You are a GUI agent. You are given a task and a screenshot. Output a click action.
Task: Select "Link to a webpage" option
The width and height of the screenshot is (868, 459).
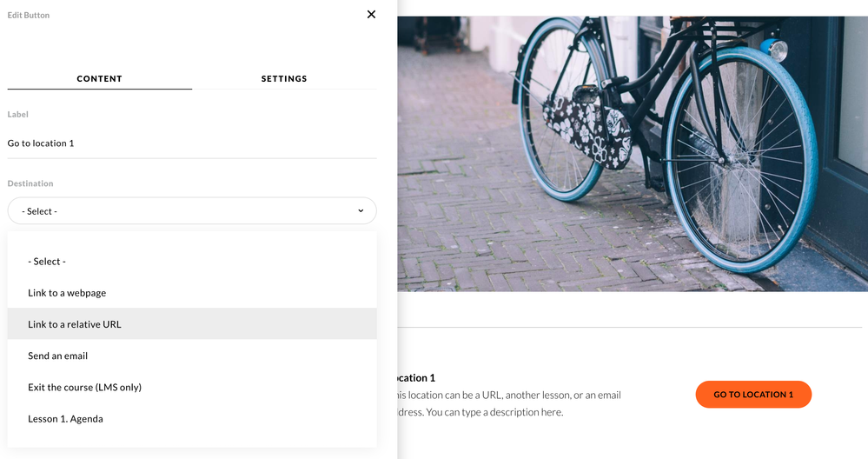(x=67, y=293)
